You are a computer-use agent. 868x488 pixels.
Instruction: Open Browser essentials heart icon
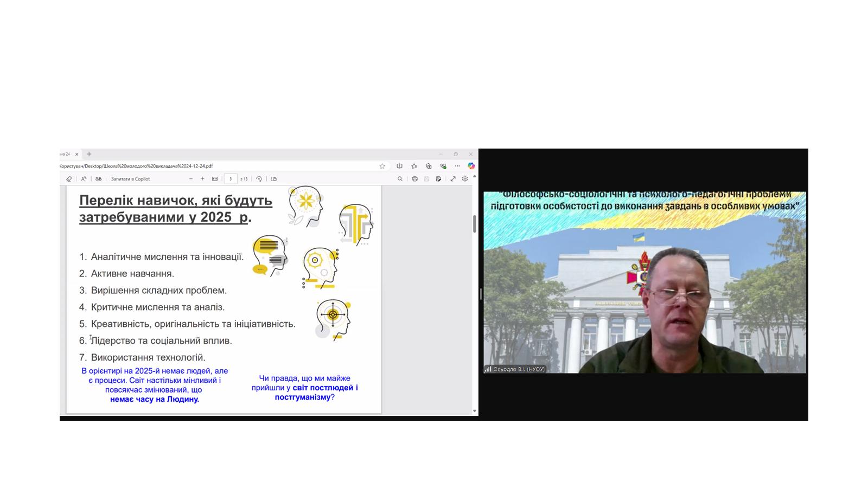pos(443,166)
